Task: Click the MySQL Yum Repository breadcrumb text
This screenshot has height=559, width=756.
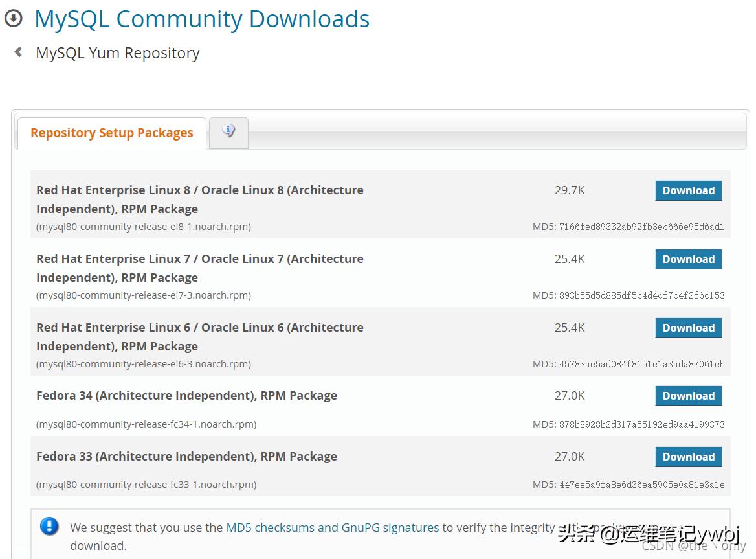Action: pos(117,52)
